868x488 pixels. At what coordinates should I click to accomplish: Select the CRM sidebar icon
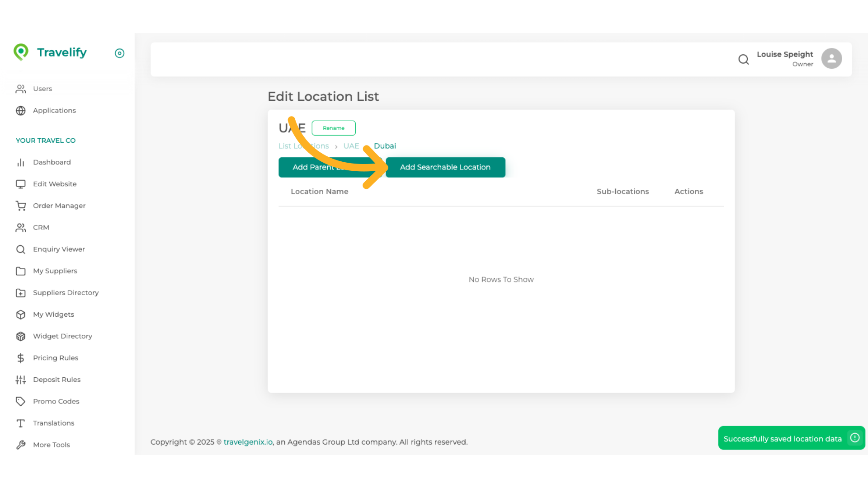point(21,227)
